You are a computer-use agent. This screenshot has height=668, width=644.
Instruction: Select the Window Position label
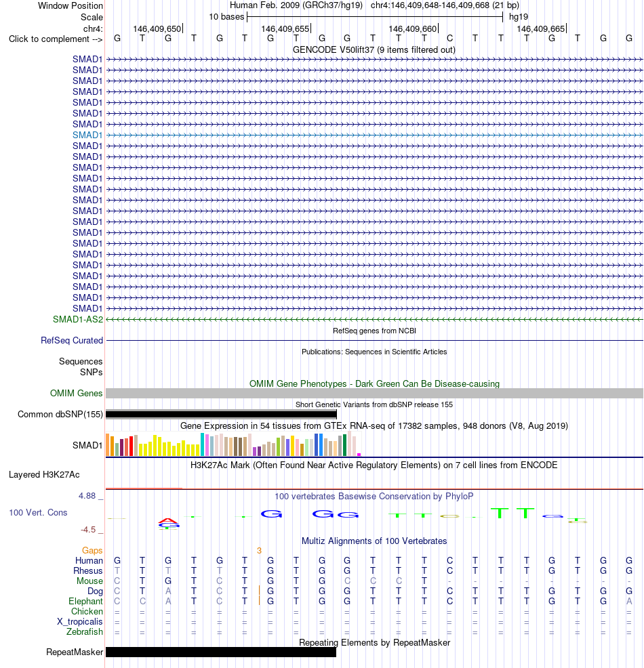pyautogui.click(x=71, y=6)
